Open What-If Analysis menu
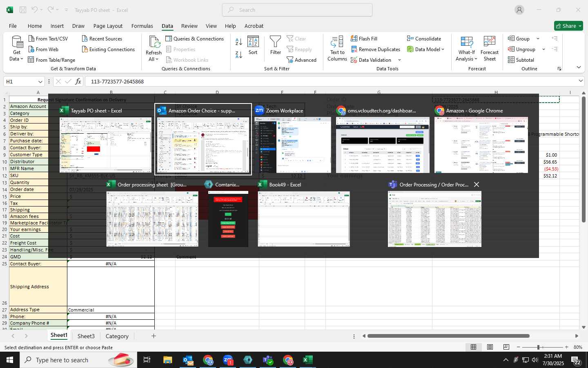The image size is (588, 368). 466,48
